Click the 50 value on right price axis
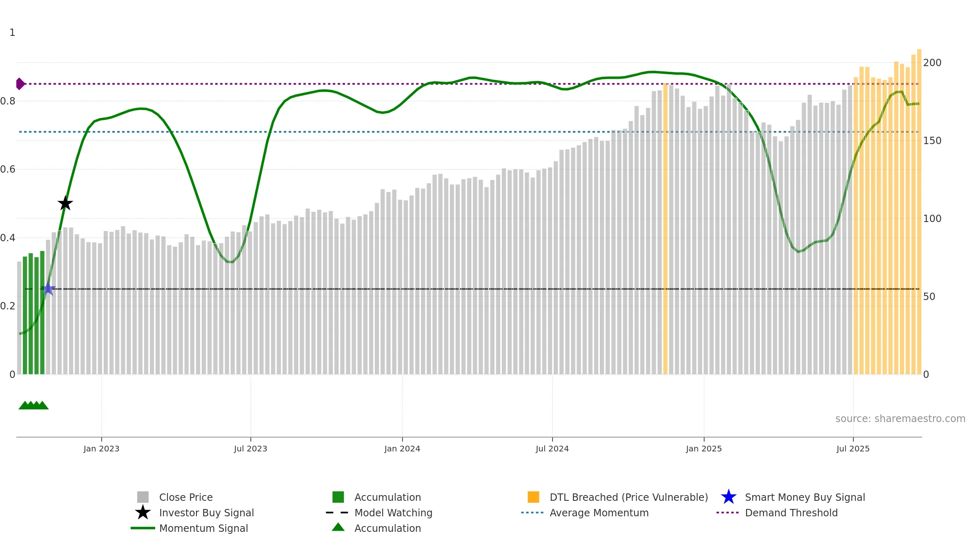 pos(929,296)
